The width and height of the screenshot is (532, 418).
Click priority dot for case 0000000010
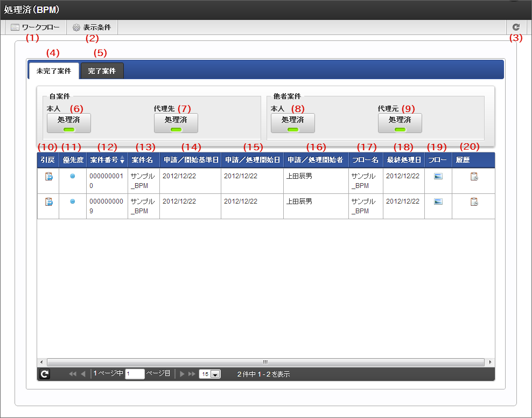[72, 176]
